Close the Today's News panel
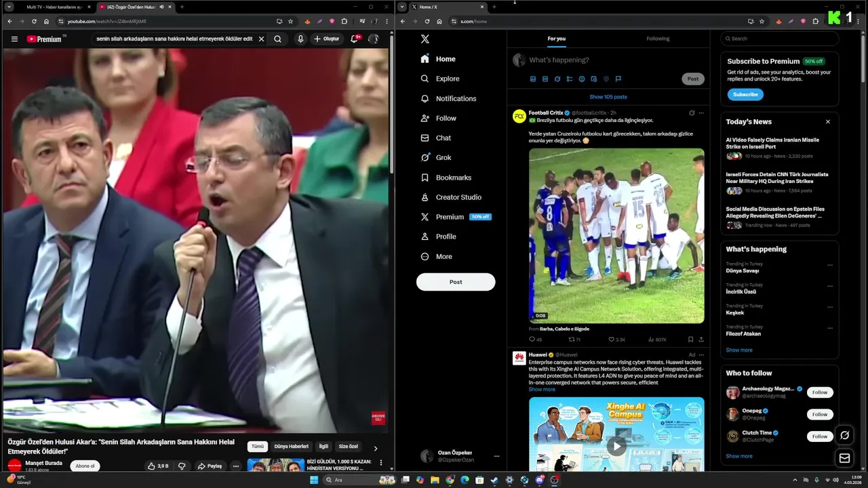868x488 pixels. (x=827, y=122)
